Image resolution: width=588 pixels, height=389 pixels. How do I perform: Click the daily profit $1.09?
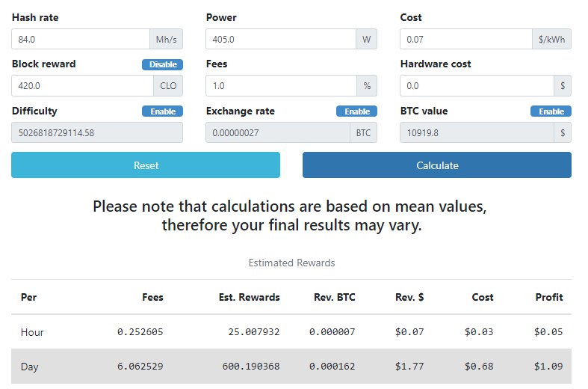(548, 367)
